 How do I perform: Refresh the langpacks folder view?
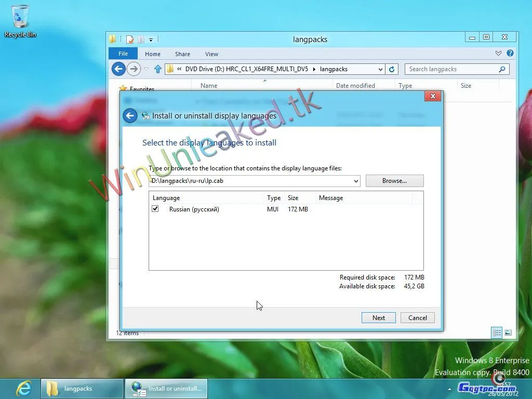[x=392, y=69]
